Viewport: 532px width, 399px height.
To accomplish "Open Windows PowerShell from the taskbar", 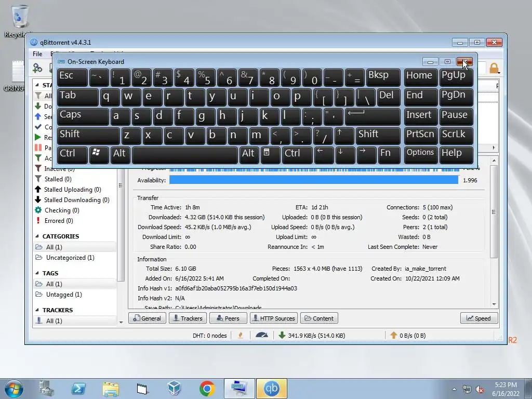I will 78,389.
